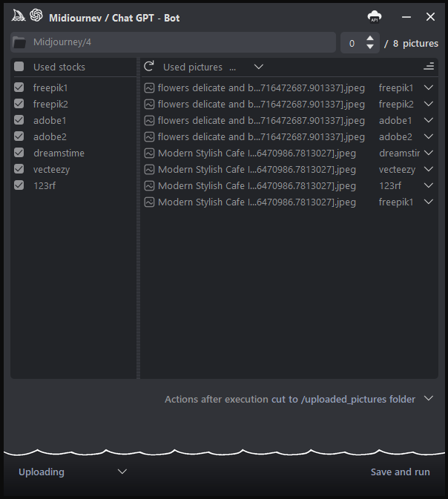The height and width of the screenshot is (499, 448).
Task: Click image icon of first Modern Stylish Cafe file
Action: [x=149, y=153]
